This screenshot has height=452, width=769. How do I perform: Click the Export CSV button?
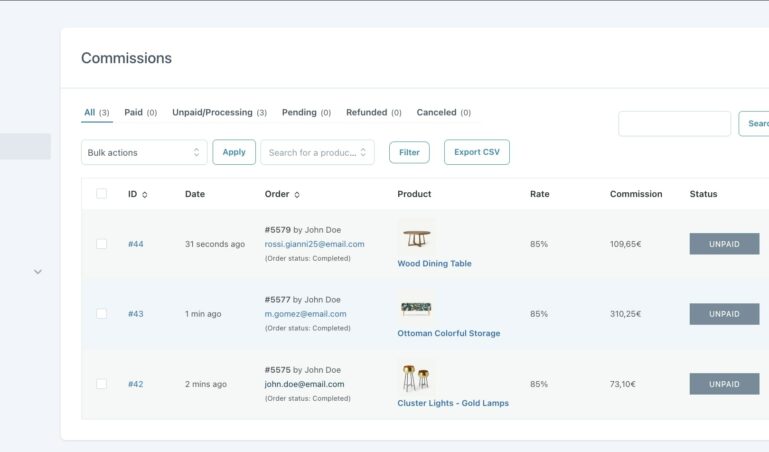point(476,152)
